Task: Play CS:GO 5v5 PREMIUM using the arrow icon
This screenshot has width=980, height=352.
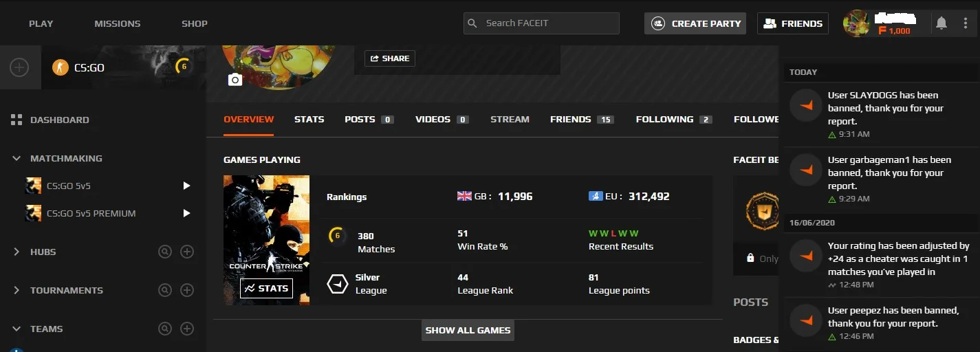Action: (186, 213)
